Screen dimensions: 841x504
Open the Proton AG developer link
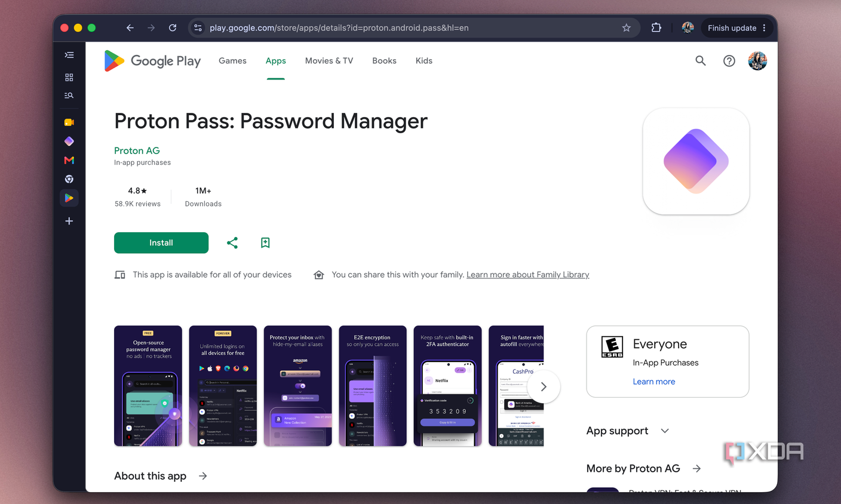tap(137, 150)
